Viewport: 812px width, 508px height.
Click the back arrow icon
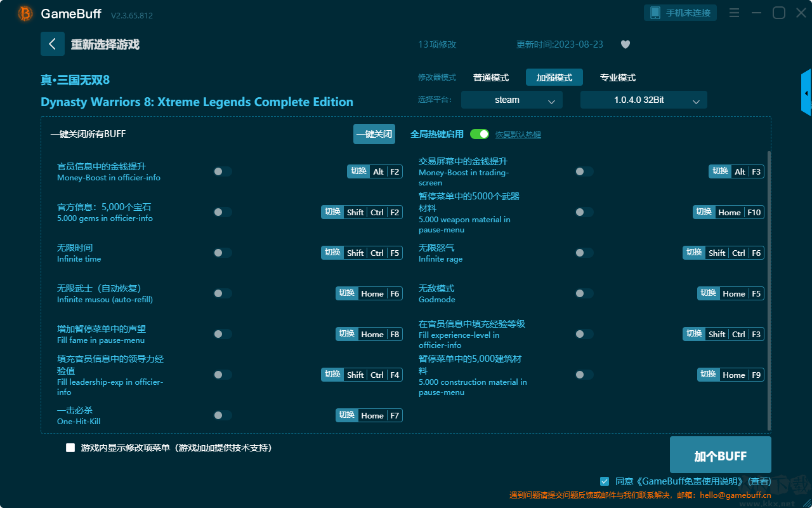(53, 44)
